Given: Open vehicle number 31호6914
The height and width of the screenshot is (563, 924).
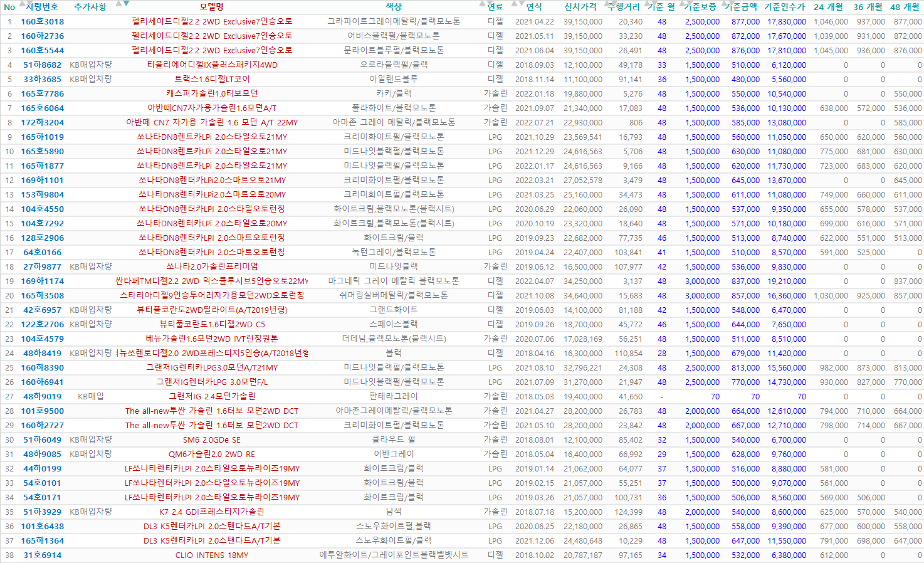Looking at the screenshot, I should [x=43, y=555].
